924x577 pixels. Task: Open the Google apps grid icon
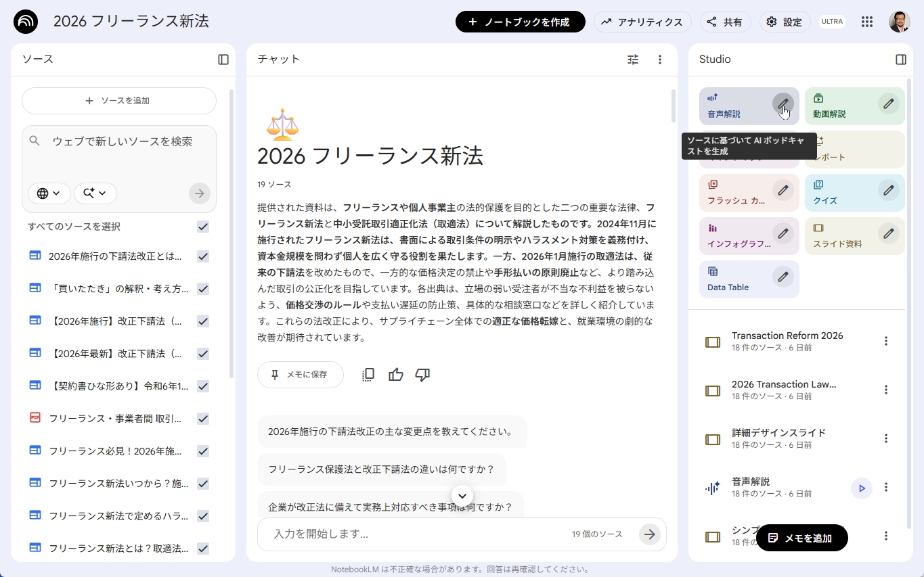click(x=866, y=22)
